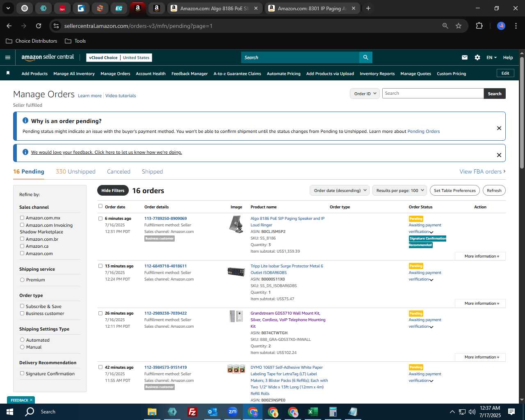Check the Business customer order type filter
Screen dimensions: 525x420
(x=22, y=313)
